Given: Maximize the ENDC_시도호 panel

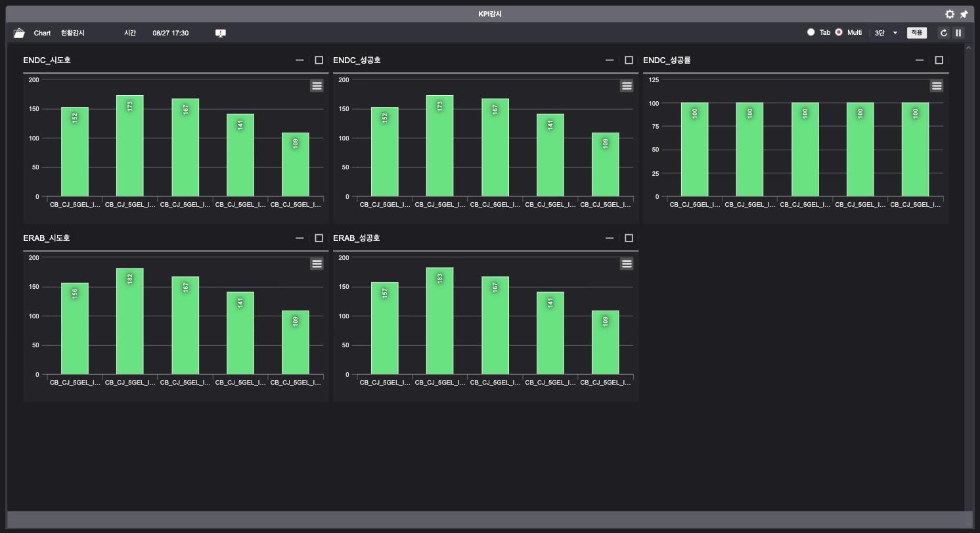Looking at the screenshot, I should click(319, 60).
